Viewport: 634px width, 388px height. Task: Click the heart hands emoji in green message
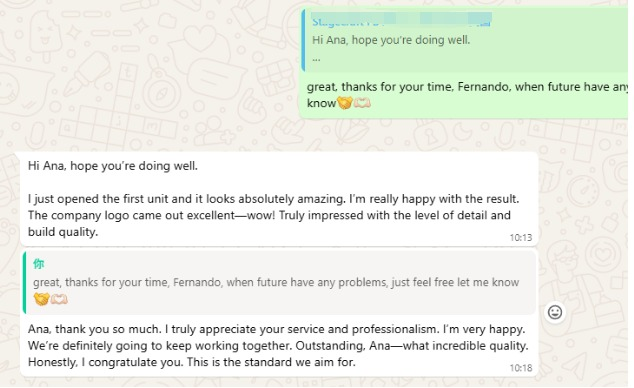click(x=362, y=103)
